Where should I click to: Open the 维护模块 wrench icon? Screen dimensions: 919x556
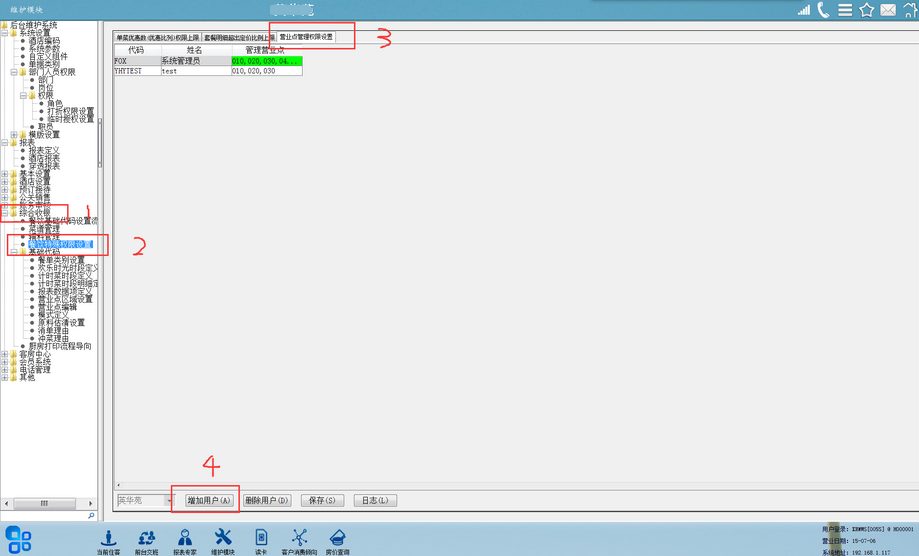tap(223, 538)
